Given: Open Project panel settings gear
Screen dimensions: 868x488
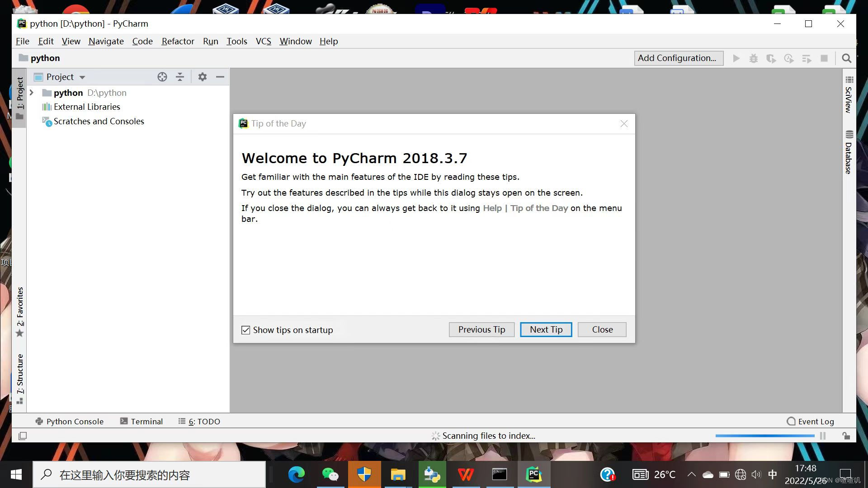Looking at the screenshot, I should [203, 77].
